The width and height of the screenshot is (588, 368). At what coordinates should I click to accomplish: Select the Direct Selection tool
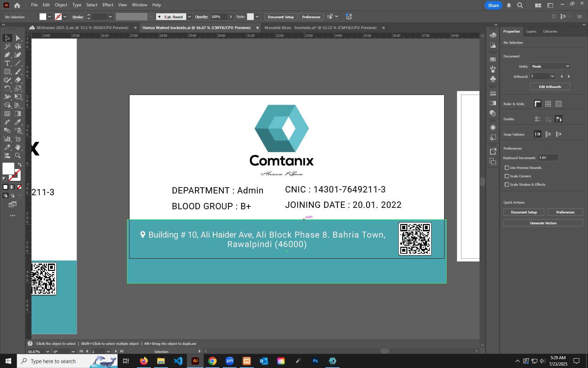point(18,38)
